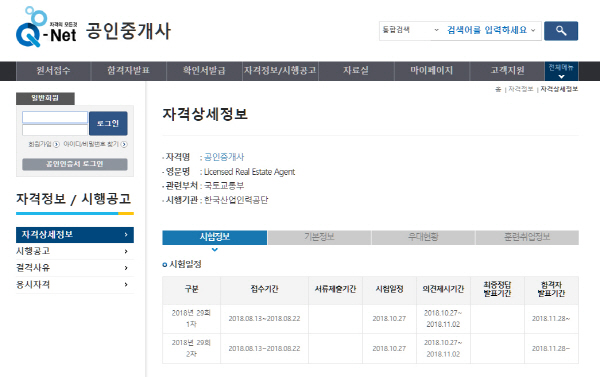This screenshot has height=377, width=600.
Task: Click the 1차 row registration period 2018.08.13~2018.08.22
Action: click(264, 319)
